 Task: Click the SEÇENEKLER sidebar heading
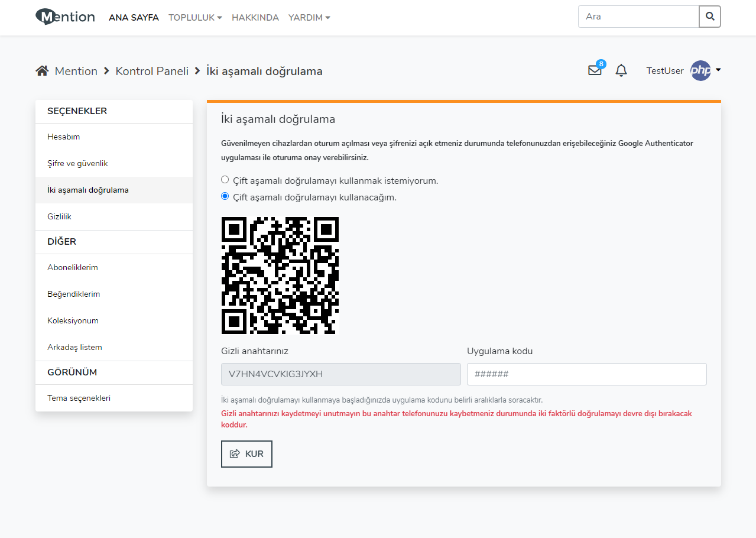pos(77,111)
